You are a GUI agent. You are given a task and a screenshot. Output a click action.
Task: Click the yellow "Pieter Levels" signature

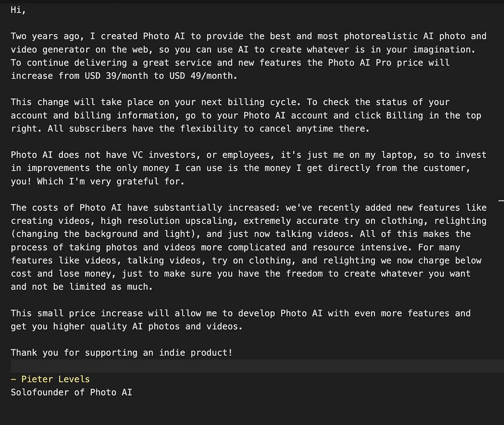(x=55, y=379)
